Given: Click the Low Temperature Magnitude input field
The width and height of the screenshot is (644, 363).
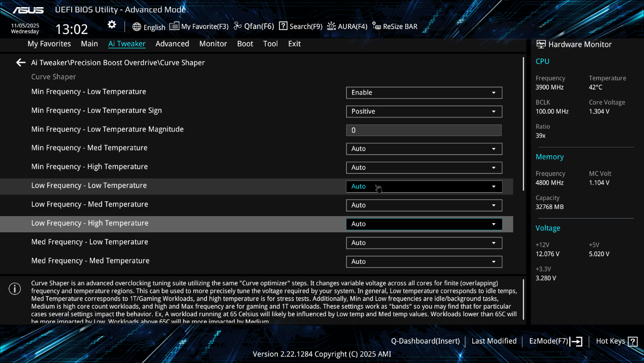Looking at the screenshot, I should click(x=424, y=130).
